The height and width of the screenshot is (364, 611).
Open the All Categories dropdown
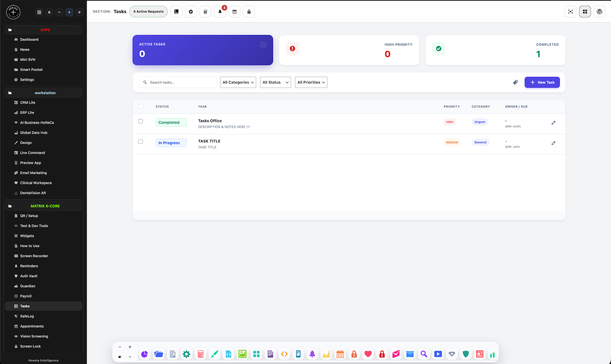click(238, 82)
